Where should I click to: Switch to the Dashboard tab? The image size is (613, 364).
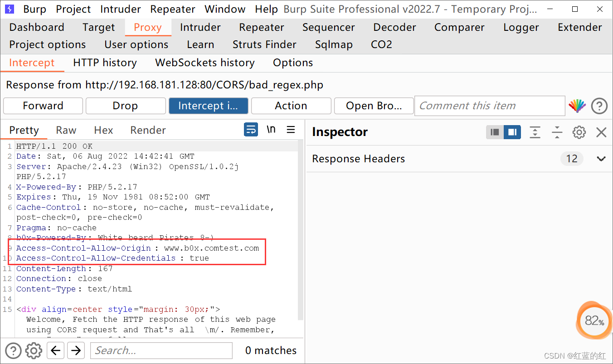37,27
